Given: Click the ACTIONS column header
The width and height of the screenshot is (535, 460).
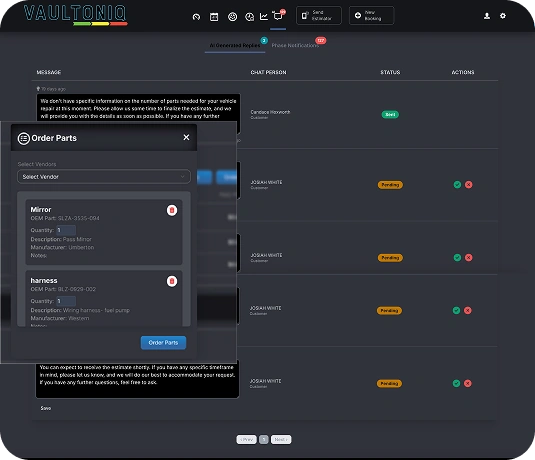Looking at the screenshot, I should click(x=463, y=72).
